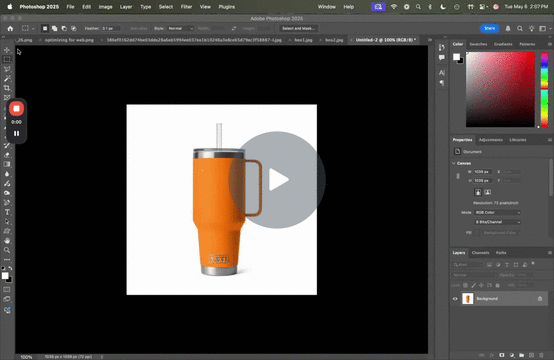Switch to the Swatches tab
Screen dimensions: 554x360
click(x=478, y=44)
